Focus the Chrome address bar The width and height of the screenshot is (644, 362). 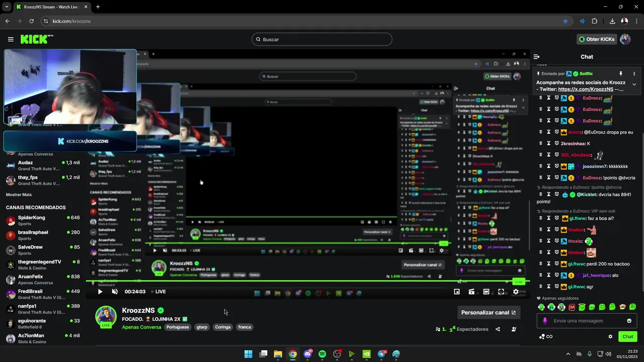pyautogui.click(x=302, y=21)
